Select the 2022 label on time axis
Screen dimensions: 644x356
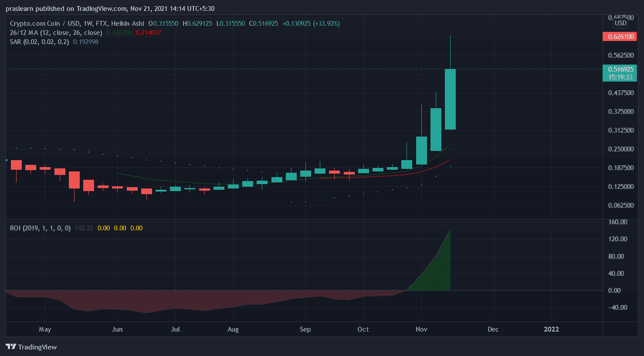pyautogui.click(x=551, y=329)
